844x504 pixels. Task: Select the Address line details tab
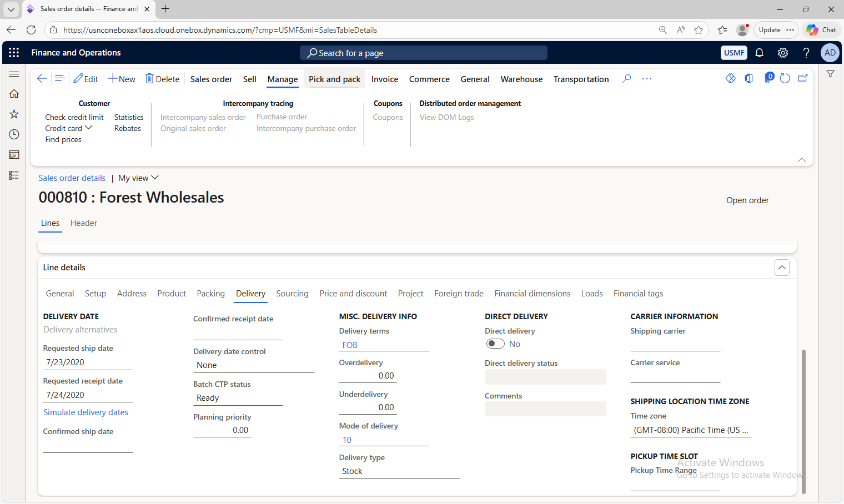[x=132, y=294]
